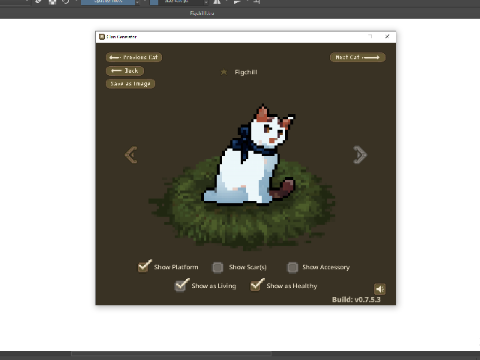Save the cat as image
480x360 pixels.
130,84
